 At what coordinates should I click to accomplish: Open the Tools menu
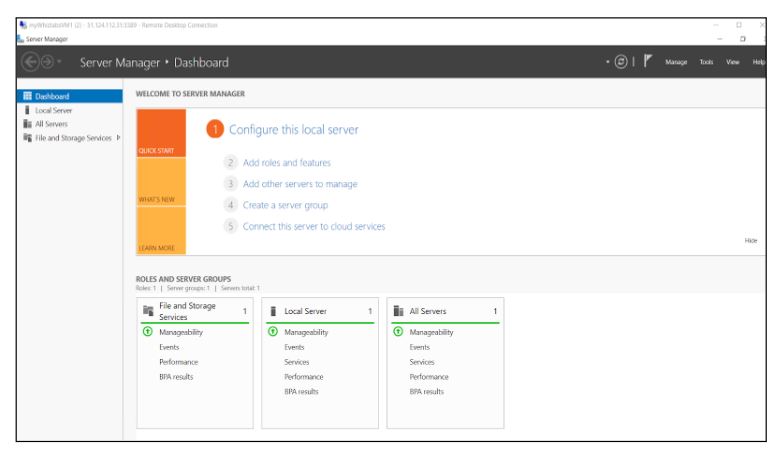[706, 62]
